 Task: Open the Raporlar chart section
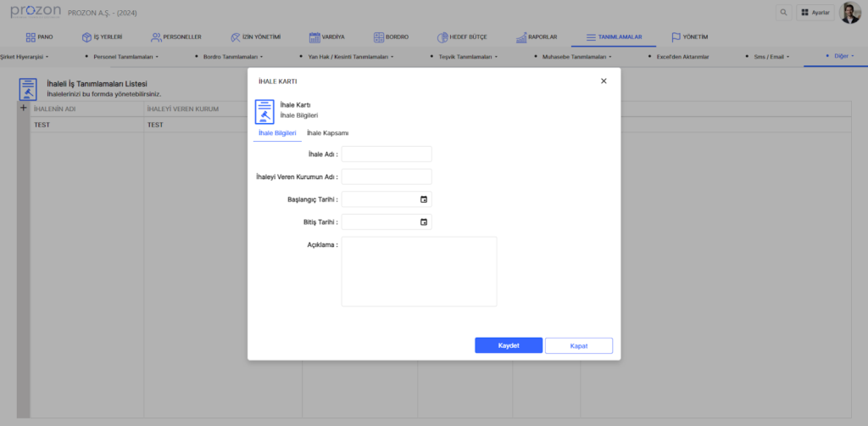pyautogui.click(x=536, y=37)
